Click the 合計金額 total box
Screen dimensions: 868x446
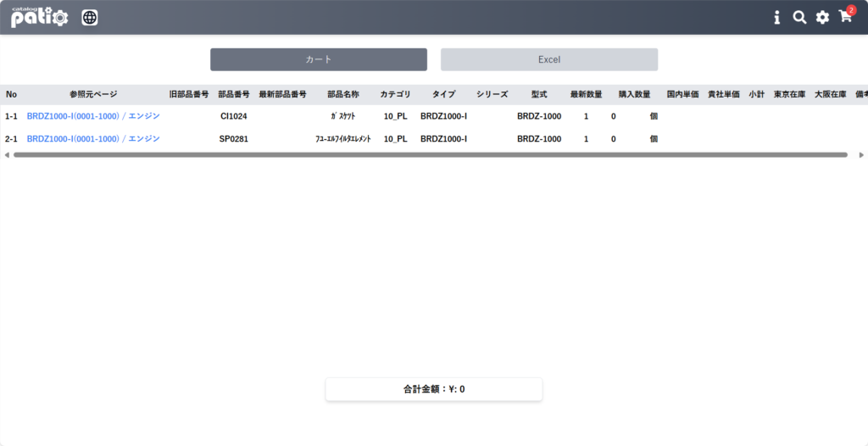click(x=434, y=389)
